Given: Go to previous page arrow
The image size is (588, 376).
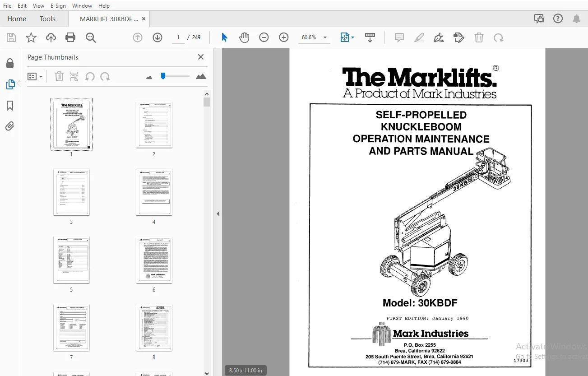Looking at the screenshot, I should click(138, 37).
